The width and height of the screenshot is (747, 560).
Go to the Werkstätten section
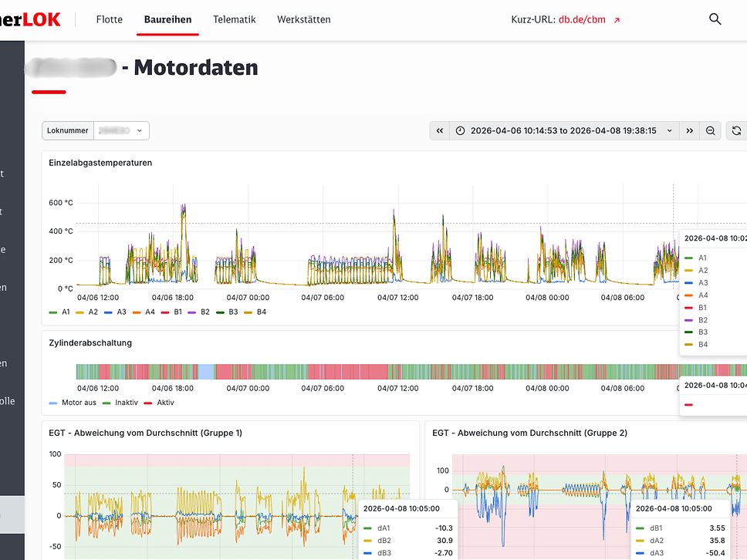point(304,19)
